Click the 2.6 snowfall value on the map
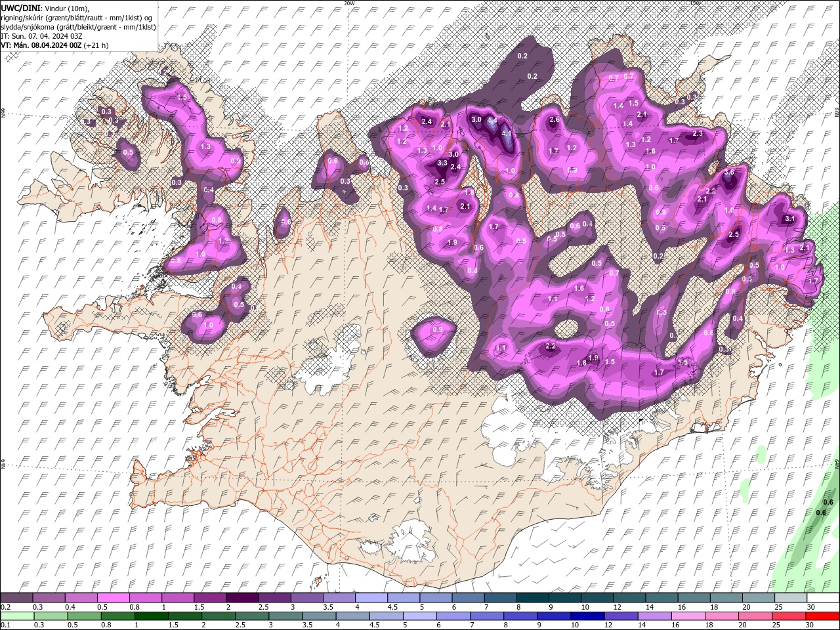Viewport: 840px width, 630px height. click(554, 119)
